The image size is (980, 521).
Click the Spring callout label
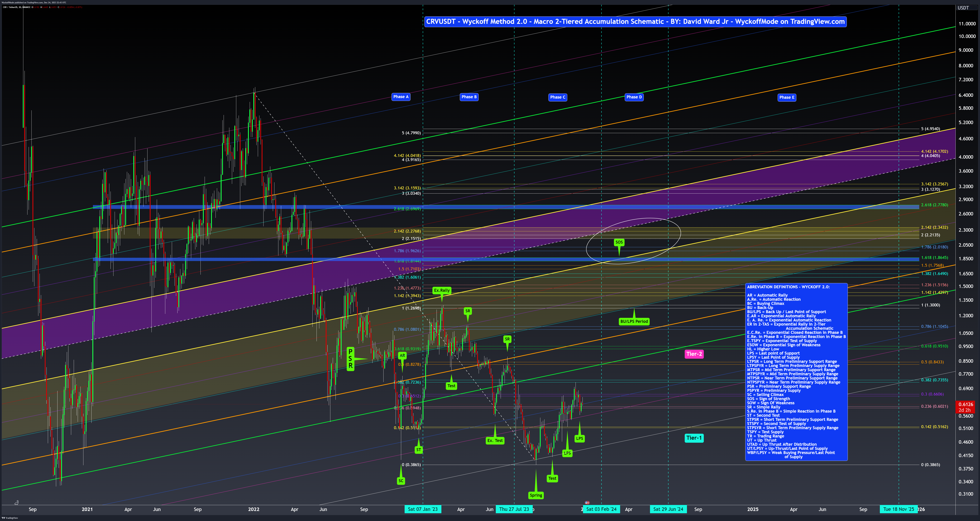[536, 495]
